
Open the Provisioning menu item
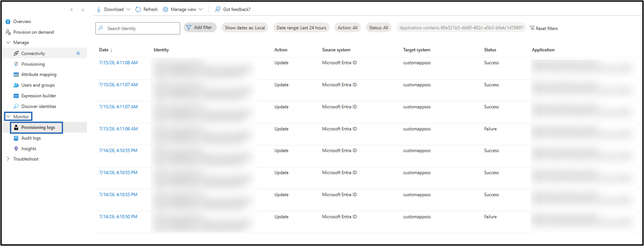pos(33,64)
